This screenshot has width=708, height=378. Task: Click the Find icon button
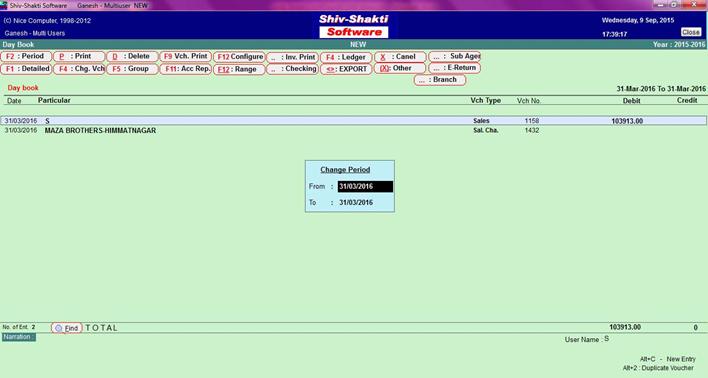(67, 328)
